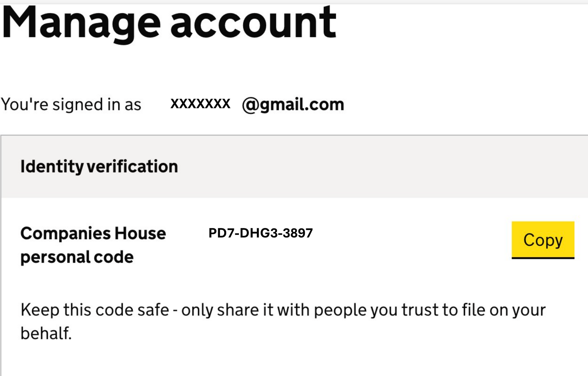Click the "personal code" label line
The width and height of the screenshot is (588, 376).
[x=77, y=257]
